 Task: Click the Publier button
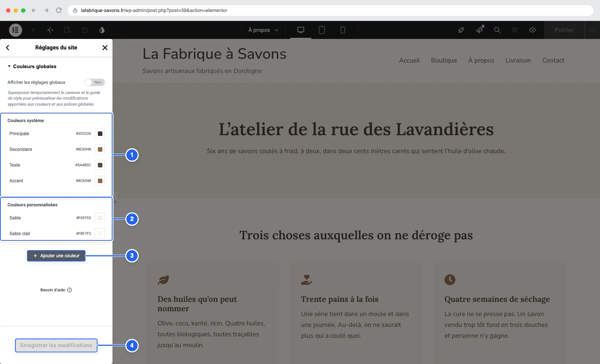coord(564,30)
